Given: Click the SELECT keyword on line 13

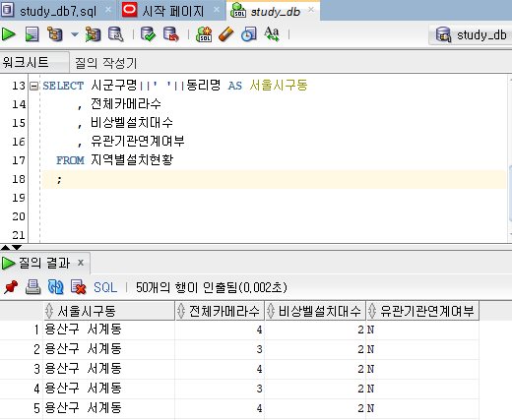Looking at the screenshot, I should [x=63, y=86].
